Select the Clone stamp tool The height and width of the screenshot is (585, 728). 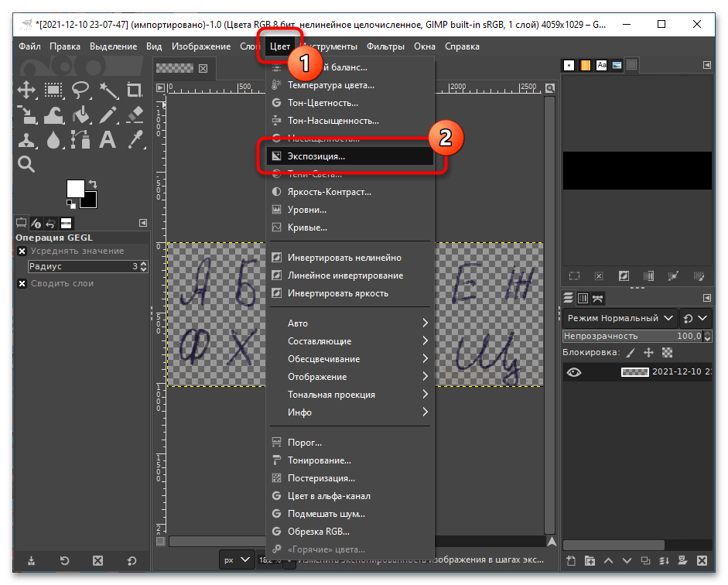click(26, 140)
